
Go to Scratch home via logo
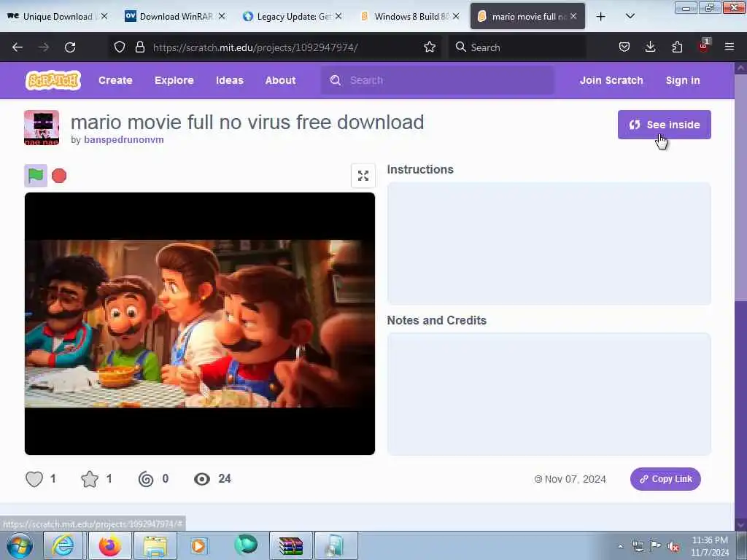click(x=53, y=80)
